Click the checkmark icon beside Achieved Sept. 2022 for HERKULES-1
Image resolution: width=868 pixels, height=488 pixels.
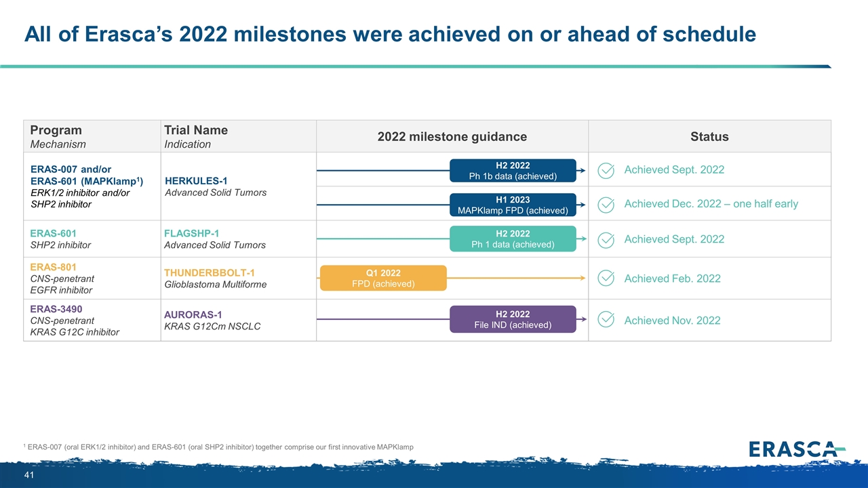(607, 171)
